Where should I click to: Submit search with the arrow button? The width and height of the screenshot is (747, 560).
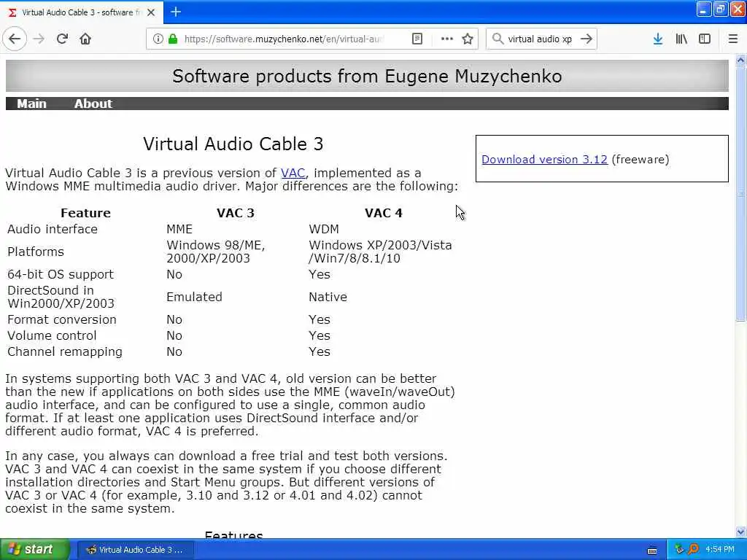(x=587, y=39)
